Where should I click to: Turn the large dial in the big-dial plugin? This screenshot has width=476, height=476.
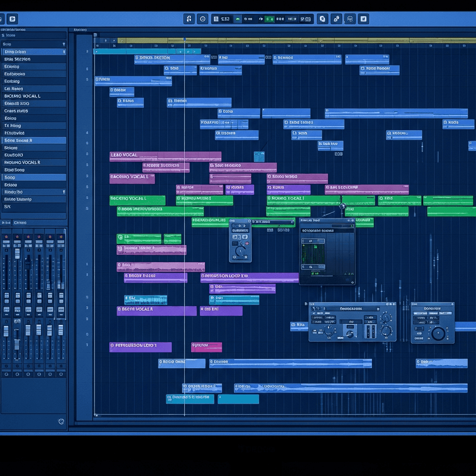[438, 333]
